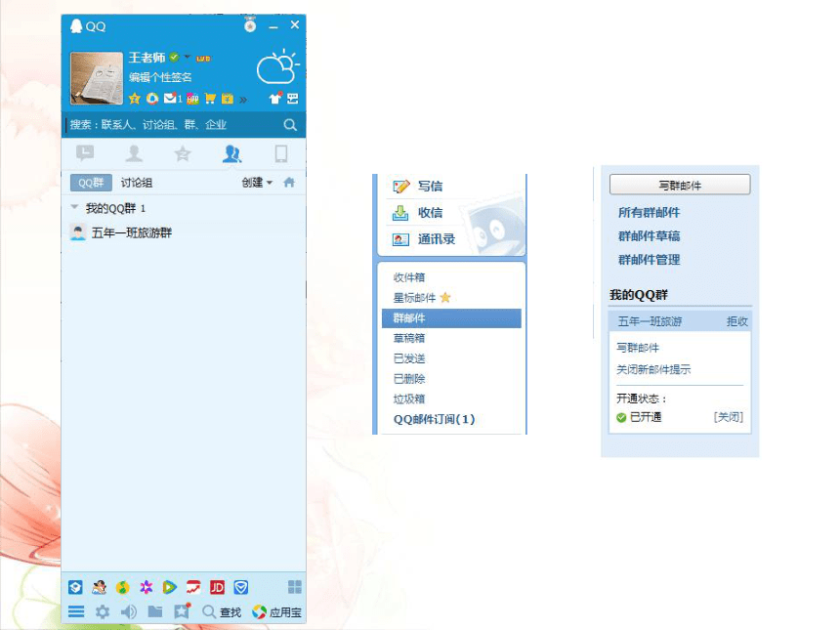Click the yellow wallet icon in QQ header

tap(228, 99)
